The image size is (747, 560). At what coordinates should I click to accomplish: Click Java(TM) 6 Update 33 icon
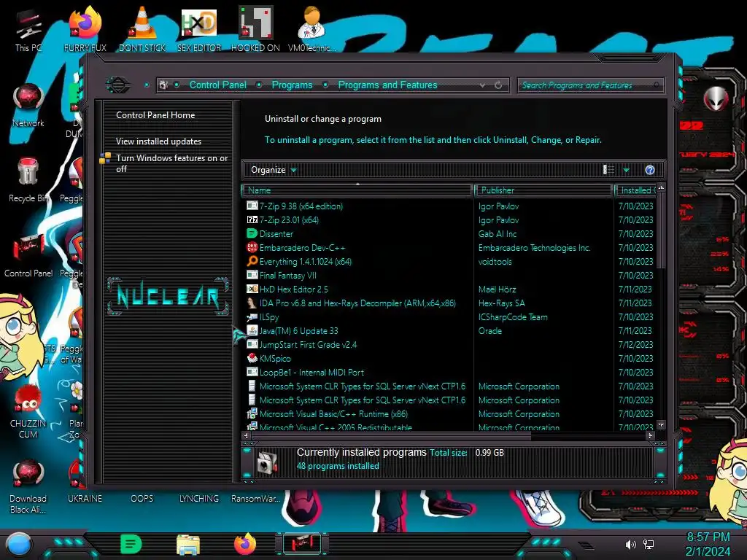[252, 331]
